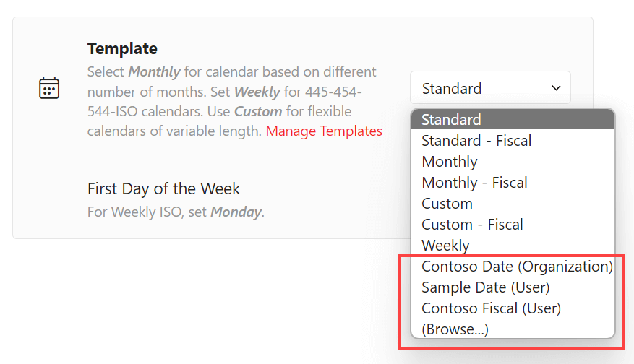Select the Weekly template option

click(513, 246)
